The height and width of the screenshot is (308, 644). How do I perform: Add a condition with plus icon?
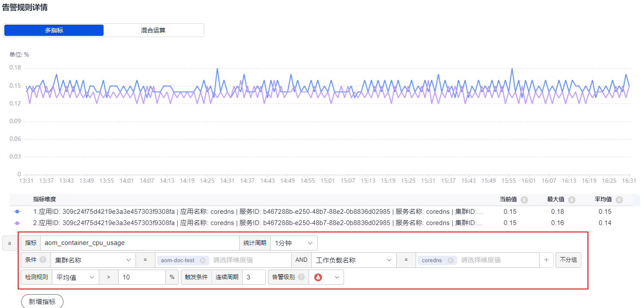point(546,260)
